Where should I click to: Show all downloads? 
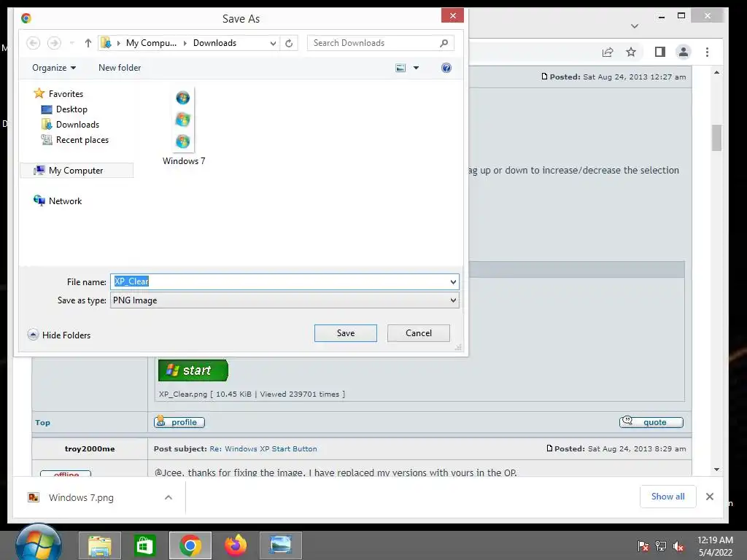click(x=668, y=497)
